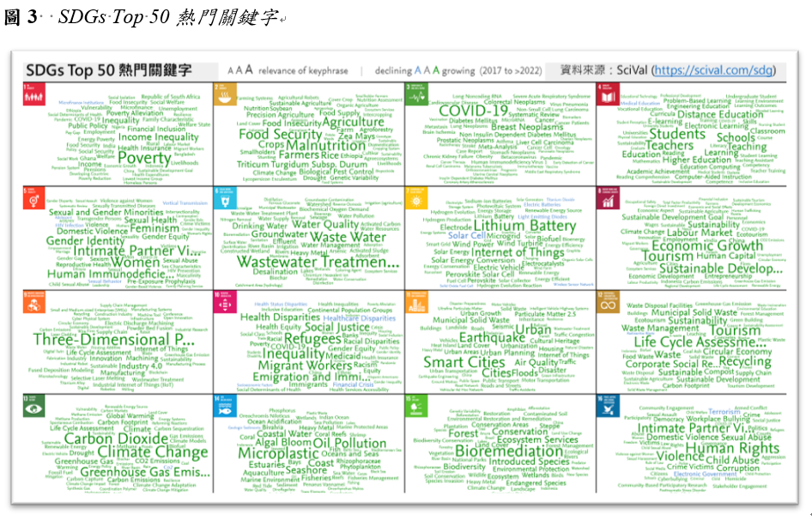Click the blue keyword 'Terrorism'
812x520 pixels.
pyautogui.click(x=724, y=412)
